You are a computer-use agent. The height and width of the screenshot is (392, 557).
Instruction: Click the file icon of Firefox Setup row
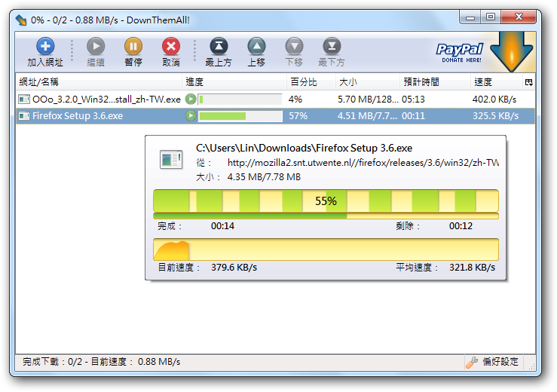point(24,116)
